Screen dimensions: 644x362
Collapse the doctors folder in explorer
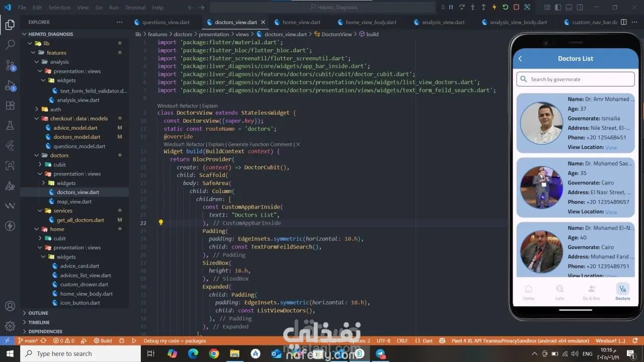point(59,155)
